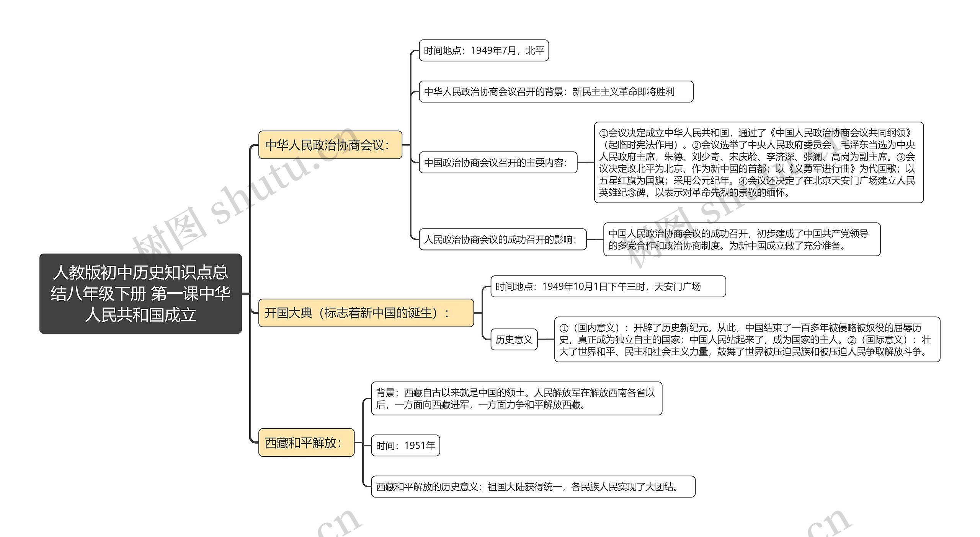980x537 pixels.
Task: Select the 西藏和平解放 branch node
Action: (306, 443)
